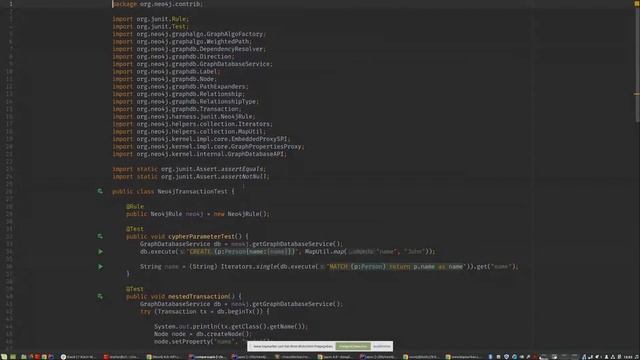This screenshot has width=640, height=360.
Task: Click 'GraphDatabaseAPI' import line
Action: pos(200,154)
